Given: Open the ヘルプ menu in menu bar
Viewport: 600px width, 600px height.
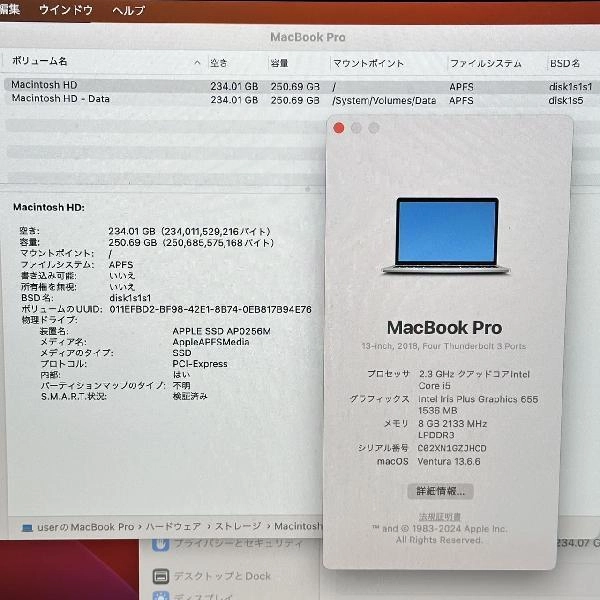Looking at the screenshot, I should 129,10.
